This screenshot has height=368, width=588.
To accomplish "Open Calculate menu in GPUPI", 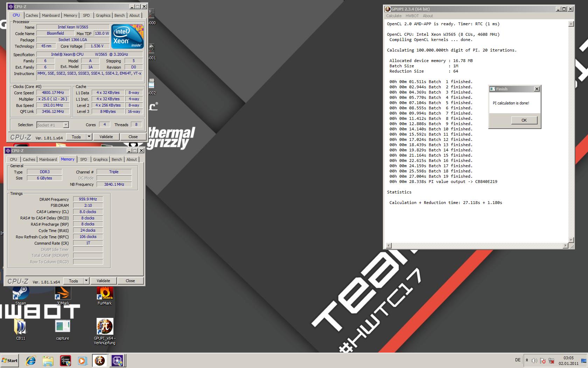I will pyautogui.click(x=394, y=16).
